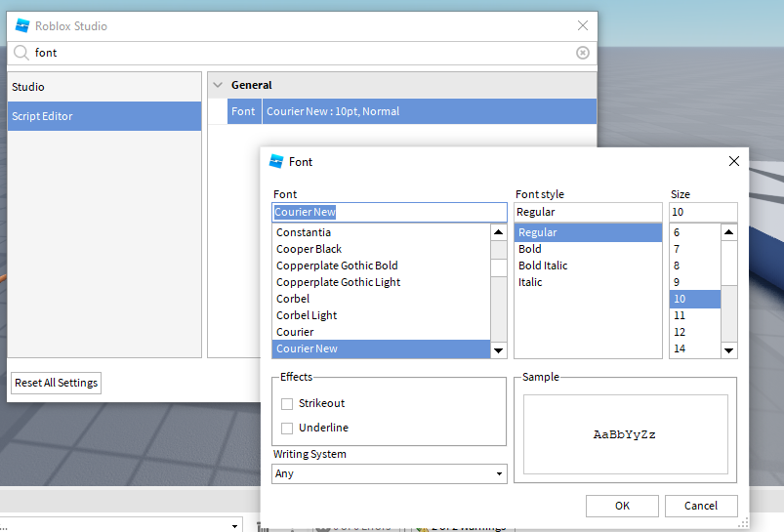Select size 10 in size list
This screenshot has width=784, height=532.
695,299
